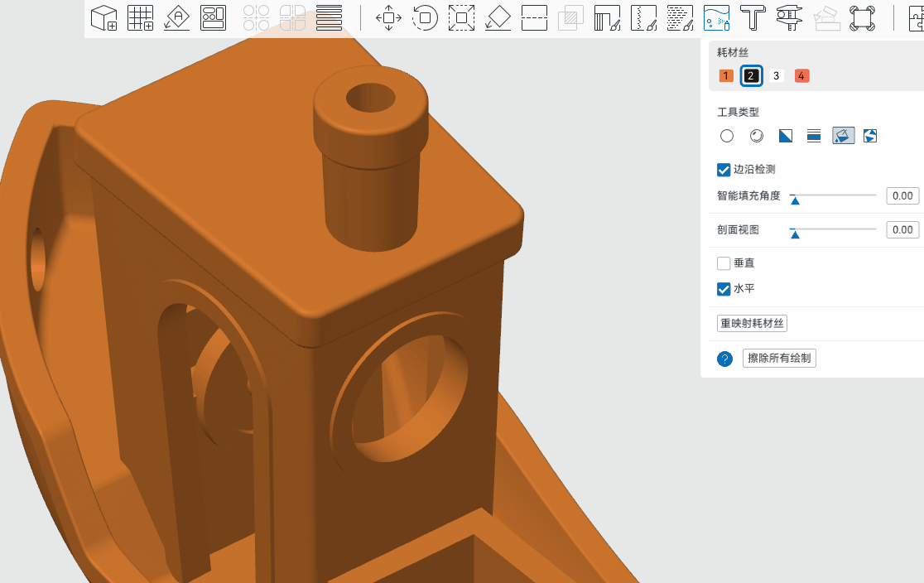The height and width of the screenshot is (583, 924).
Task: Choose the Circle brush tool type
Action: coord(727,136)
